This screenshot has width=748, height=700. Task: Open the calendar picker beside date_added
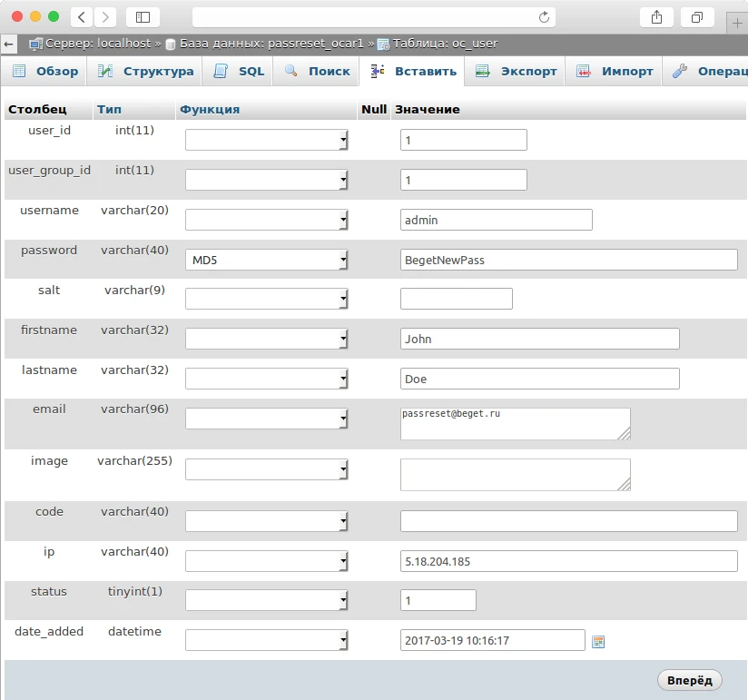tap(597, 642)
